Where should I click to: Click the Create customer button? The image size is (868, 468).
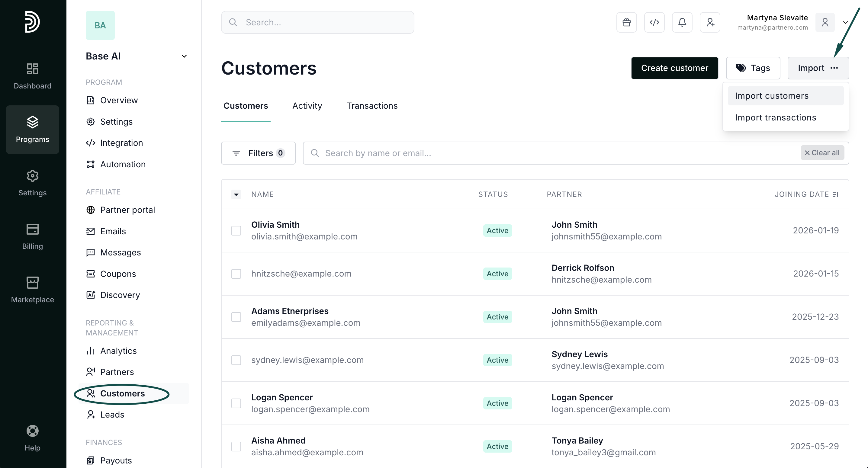(x=674, y=68)
